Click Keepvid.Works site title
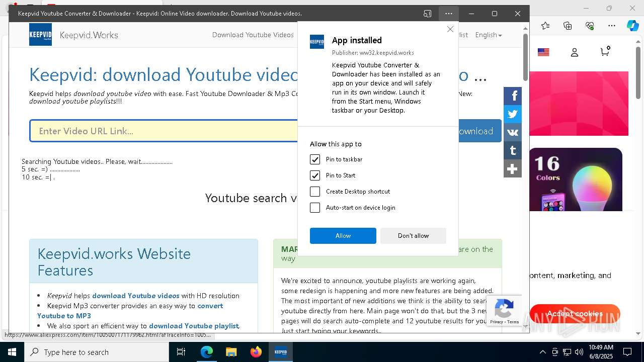644x362 pixels. point(89,35)
